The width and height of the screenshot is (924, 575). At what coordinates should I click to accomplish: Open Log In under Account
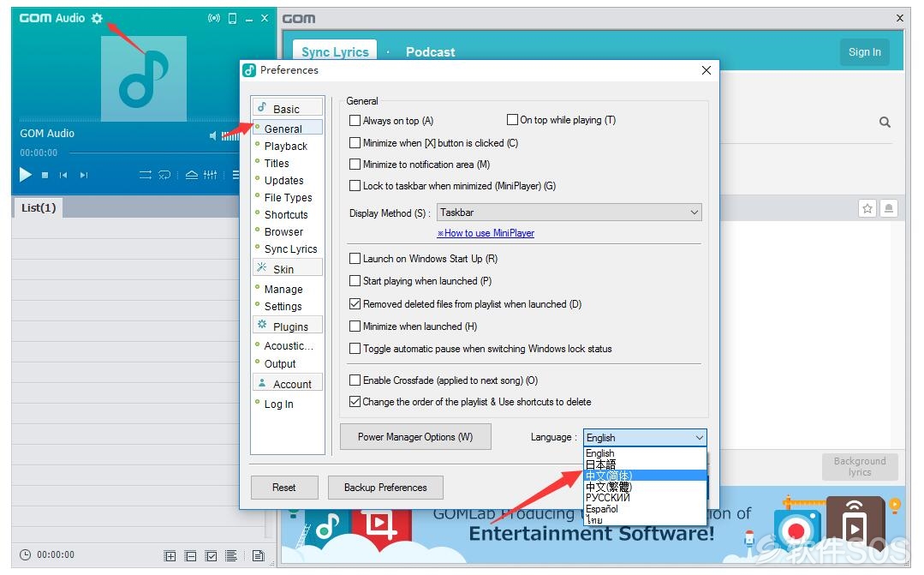(278, 404)
